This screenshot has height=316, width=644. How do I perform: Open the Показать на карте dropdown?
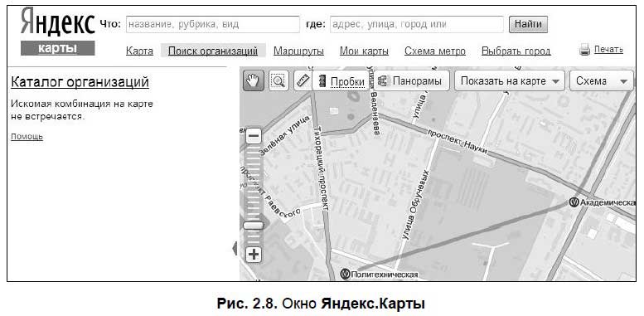tap(510, 80)
